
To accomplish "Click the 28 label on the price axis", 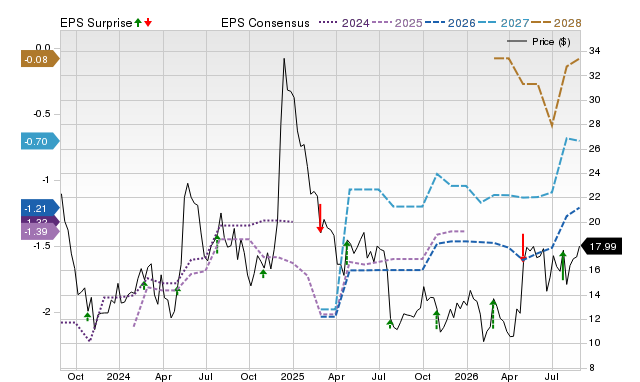I will [x=594, y=124].
